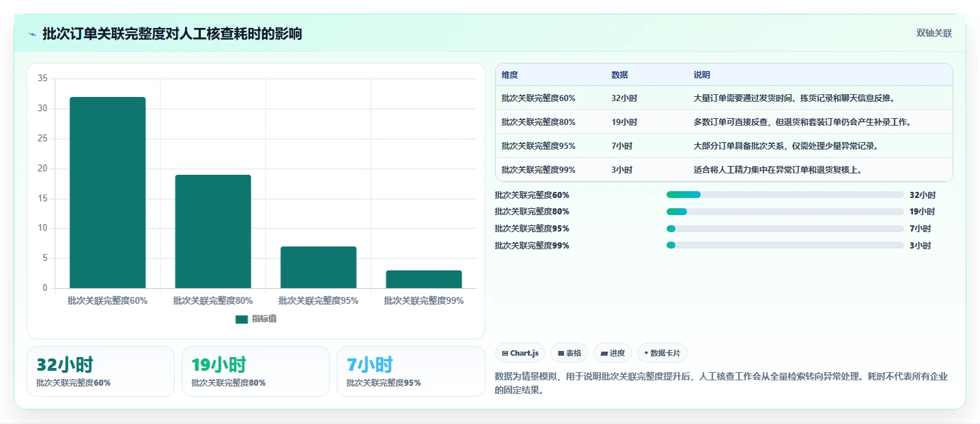Select the 批次关联完整度99% chart bar
Screen dimensions: 980x424
(x=423, y=279)
